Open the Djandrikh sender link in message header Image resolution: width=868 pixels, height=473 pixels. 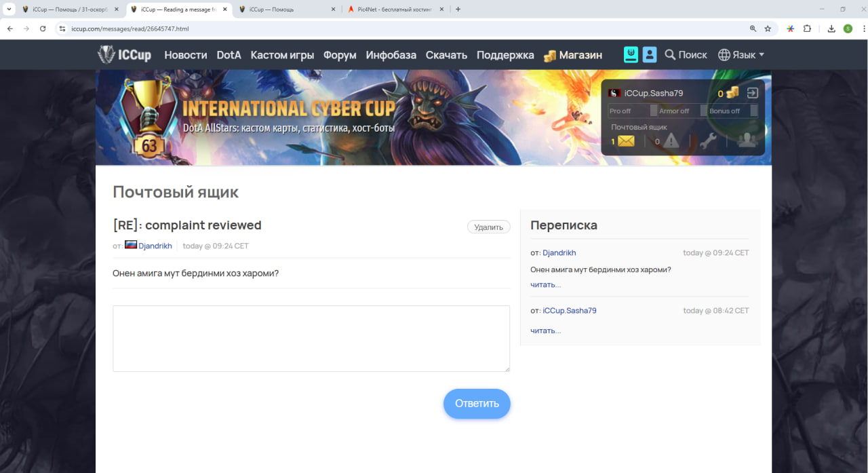click(155, 246)
